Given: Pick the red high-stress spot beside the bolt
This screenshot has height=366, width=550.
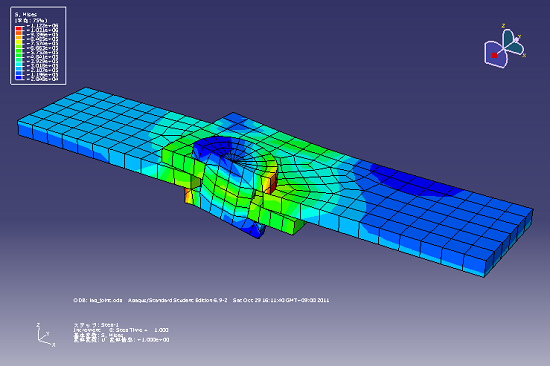Looking at the screenshot, I should [x=273, y=182].
